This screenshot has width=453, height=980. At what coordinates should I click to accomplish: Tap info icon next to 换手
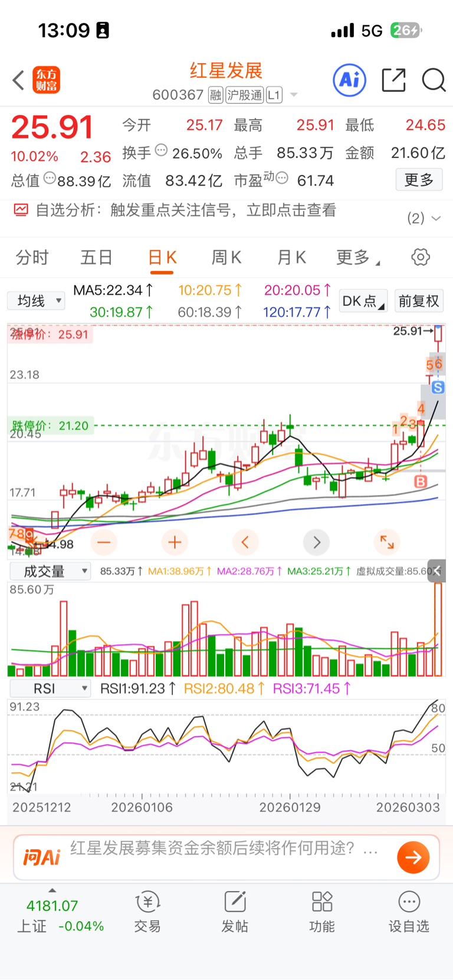tap(161, 150)
